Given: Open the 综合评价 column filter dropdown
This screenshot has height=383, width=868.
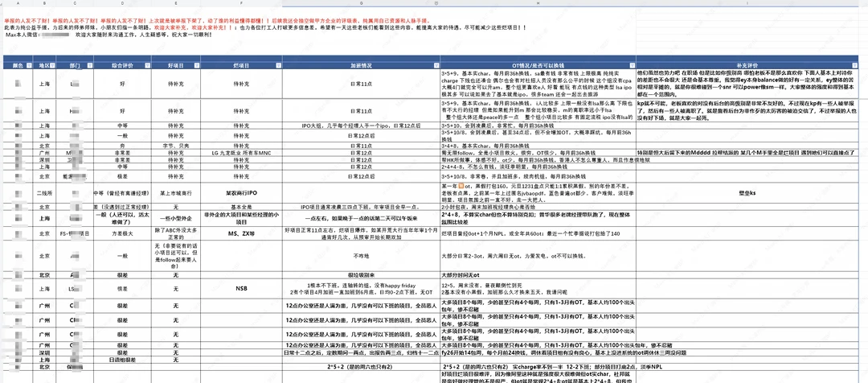Looking at the screenshot, I should (x=147, y=65).
